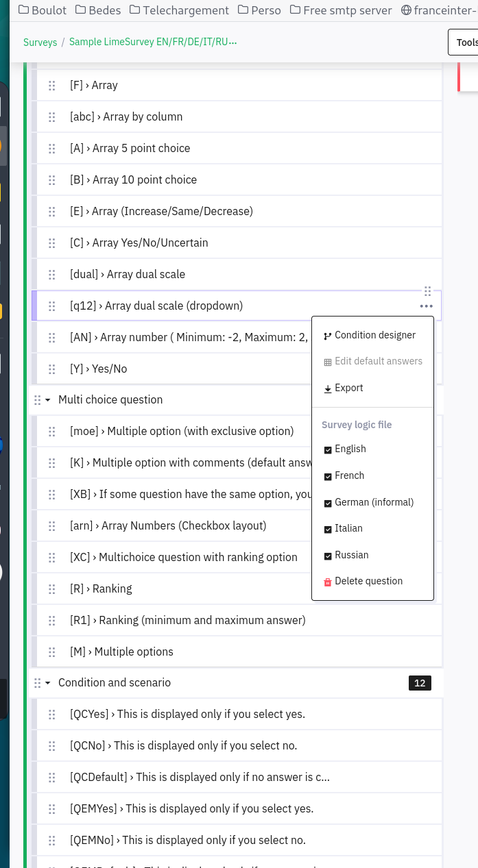
Task: Toggle the Russian logic file checkbox
Action: click(x=328, y=556)
